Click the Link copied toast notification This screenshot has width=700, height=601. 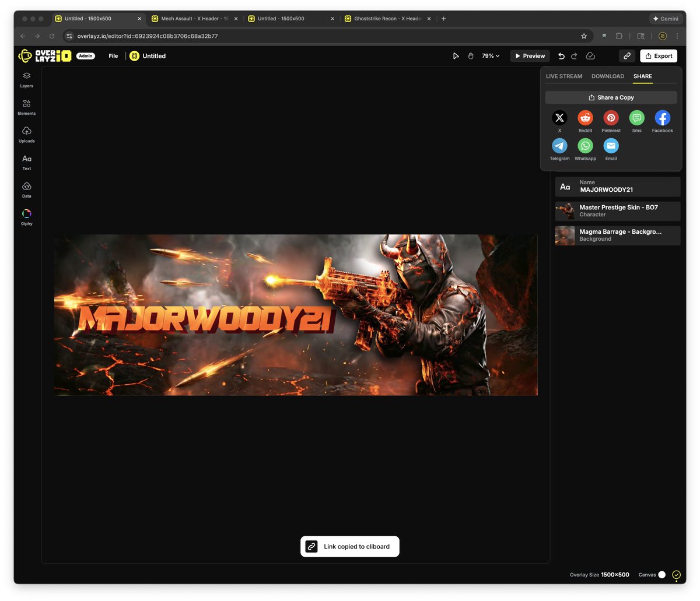[x=350, y=547]
